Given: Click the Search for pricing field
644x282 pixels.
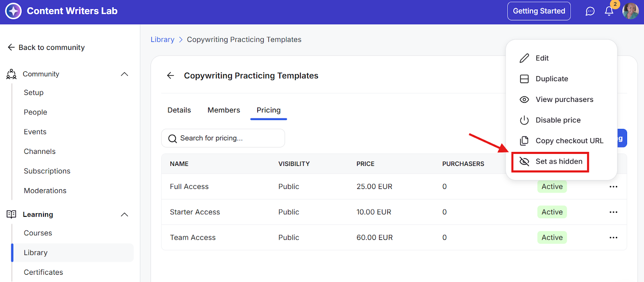Looking at the screenshot, I should [223, 138].
